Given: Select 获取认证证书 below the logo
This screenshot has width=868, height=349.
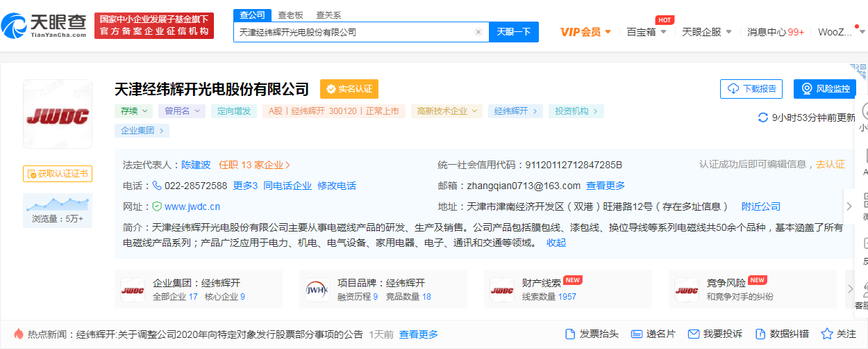Looking at the screenshot, I should 58,174.
